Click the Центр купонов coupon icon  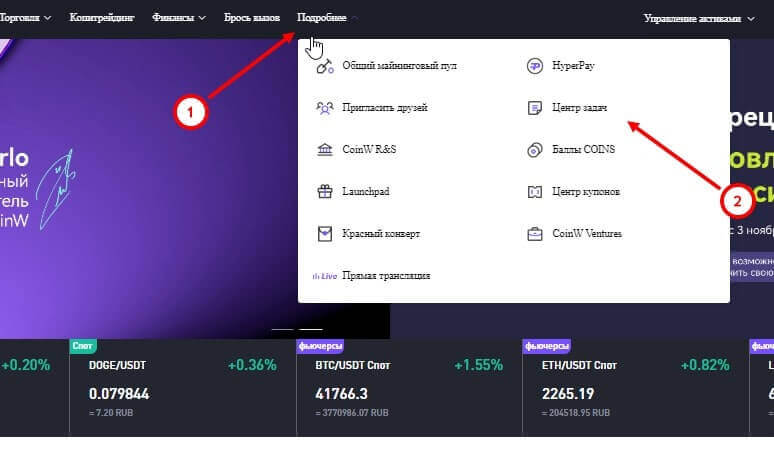tap(534, 191)
